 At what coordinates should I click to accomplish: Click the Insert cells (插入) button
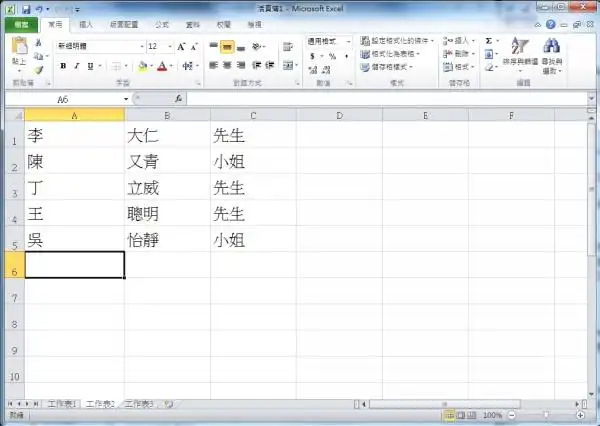click(x=459, y=41)
